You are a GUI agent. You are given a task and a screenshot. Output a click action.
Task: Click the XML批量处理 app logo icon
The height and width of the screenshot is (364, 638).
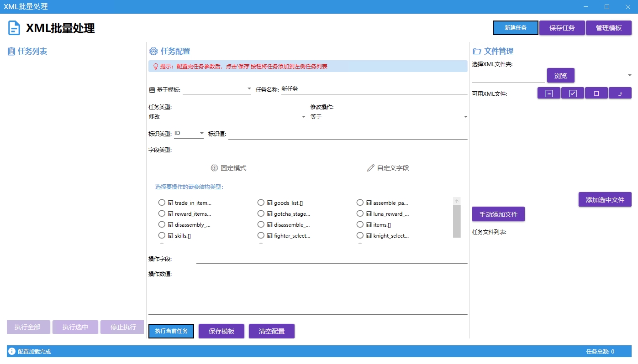pos(14,27)
